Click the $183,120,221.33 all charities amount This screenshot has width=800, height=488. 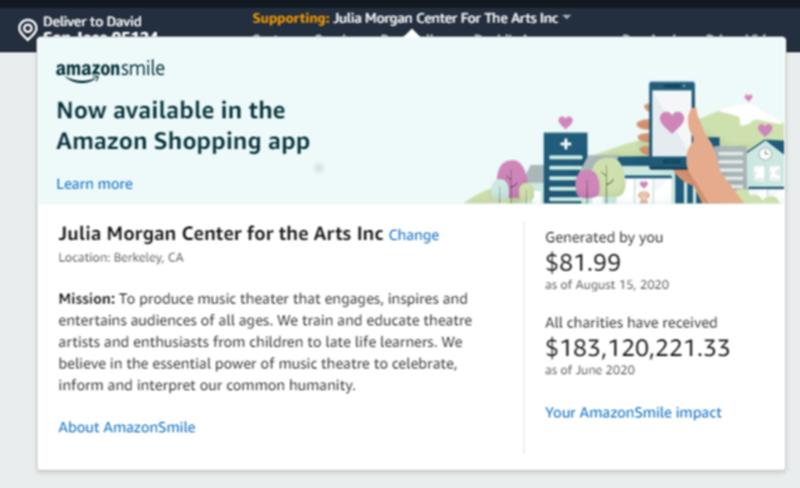[637, 348]
